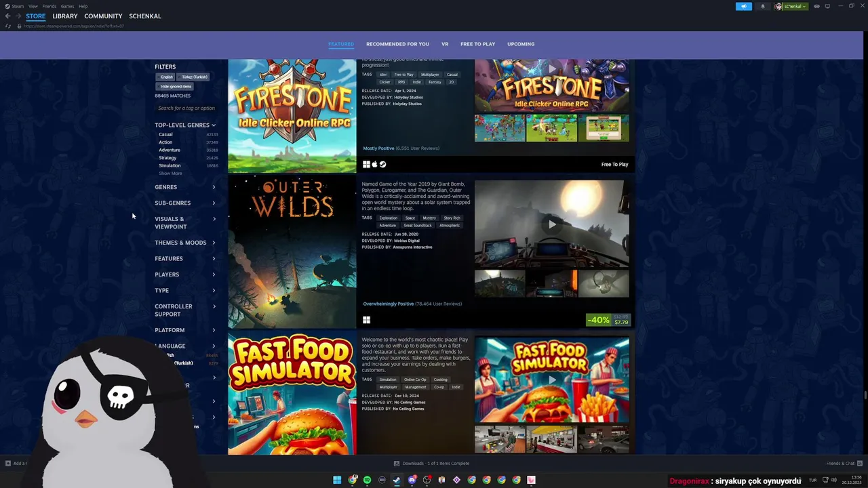Expand the Type filter section

pyautogui.click(x=185, y=290)
